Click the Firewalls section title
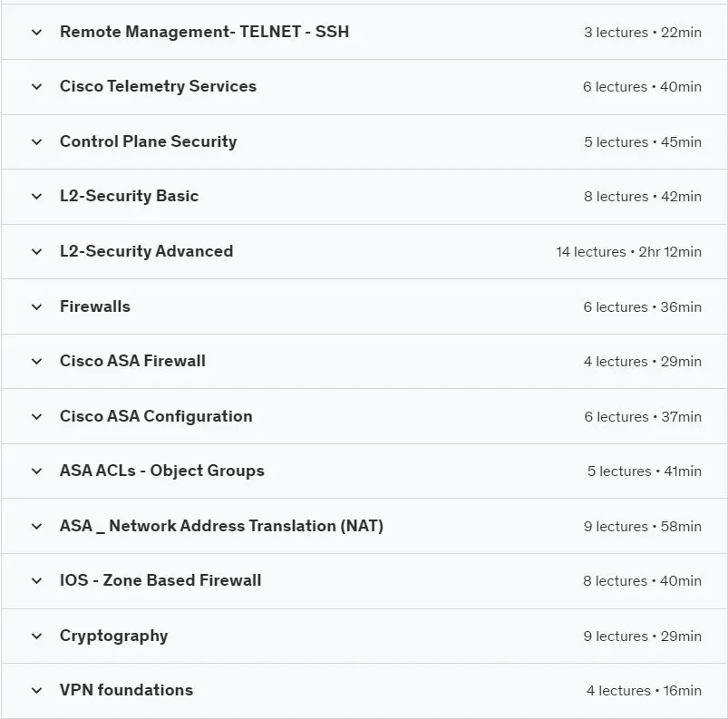This screenshot has height=719, width=728. [95, 306]
